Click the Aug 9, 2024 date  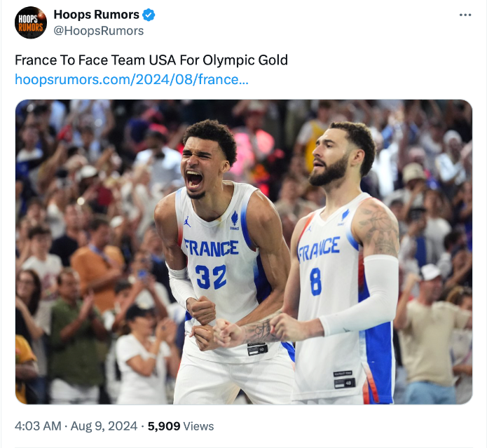(104, 426)
